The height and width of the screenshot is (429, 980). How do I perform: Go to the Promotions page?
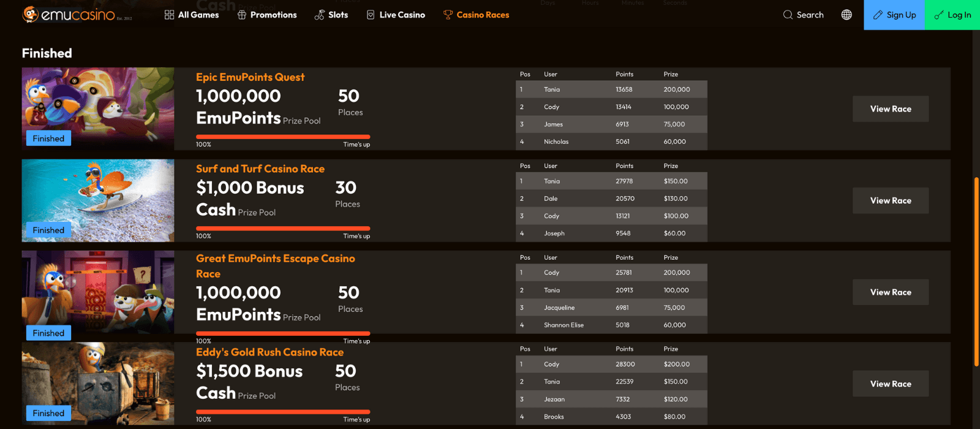(x=267, y=15)
